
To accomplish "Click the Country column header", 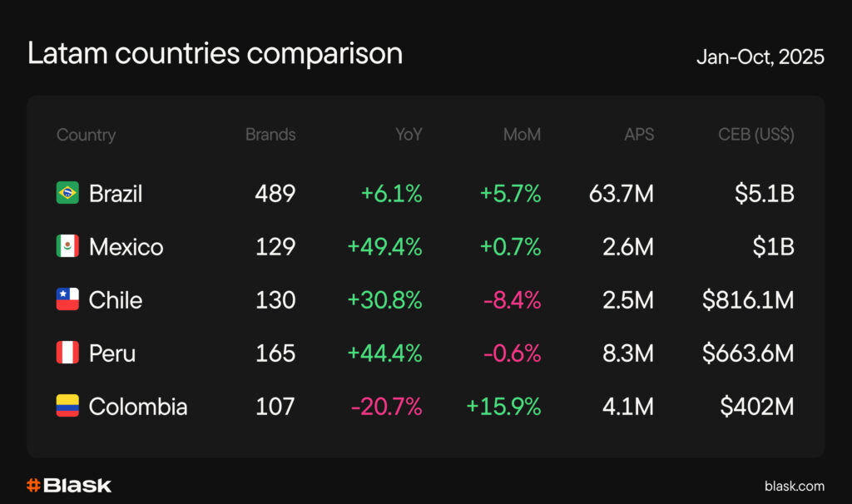I will [x=86, y=135].
